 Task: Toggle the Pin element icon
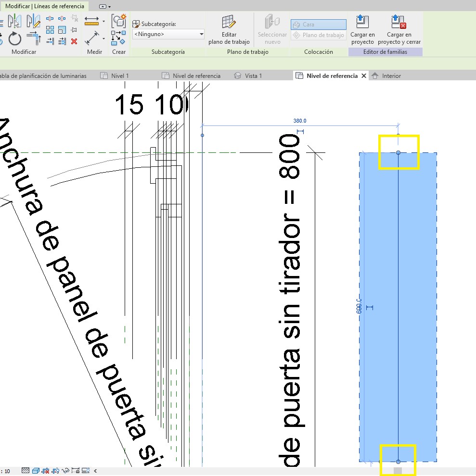click(x=74, y=30)
